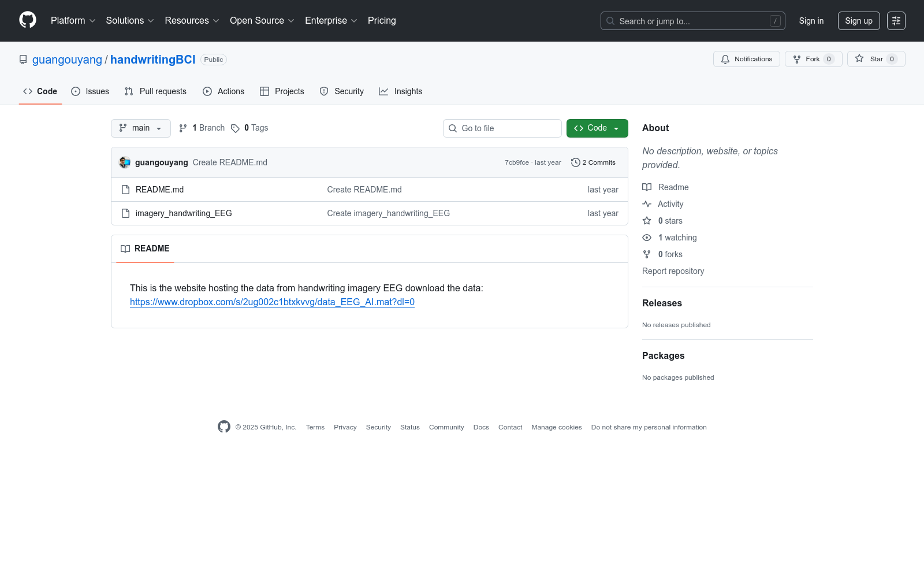Open guangouyang commit author link

162,162
